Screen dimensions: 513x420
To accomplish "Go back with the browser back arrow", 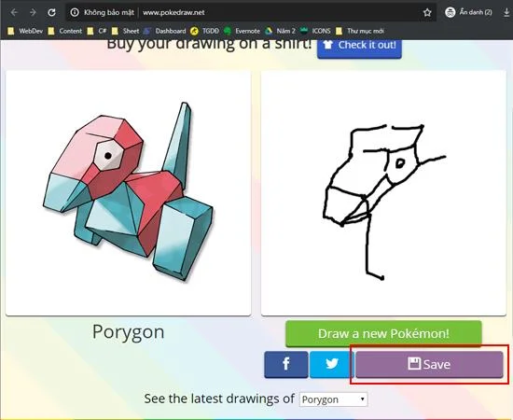I will [x=14, y=12].
